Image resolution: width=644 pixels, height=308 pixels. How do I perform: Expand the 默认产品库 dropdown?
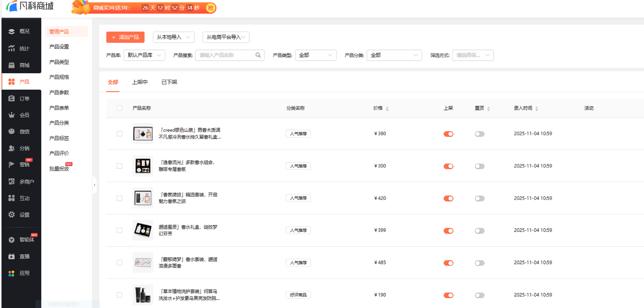pos(144,55)
